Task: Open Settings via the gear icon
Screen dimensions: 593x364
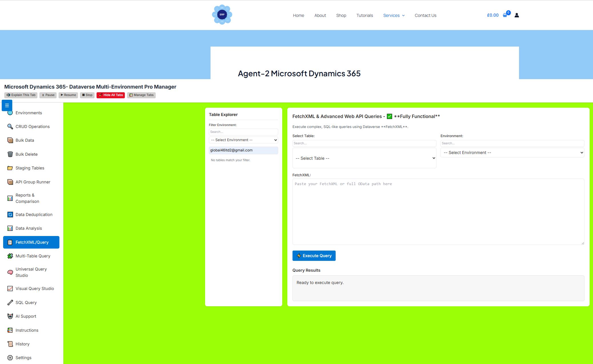Action: [x=10, y=357]
